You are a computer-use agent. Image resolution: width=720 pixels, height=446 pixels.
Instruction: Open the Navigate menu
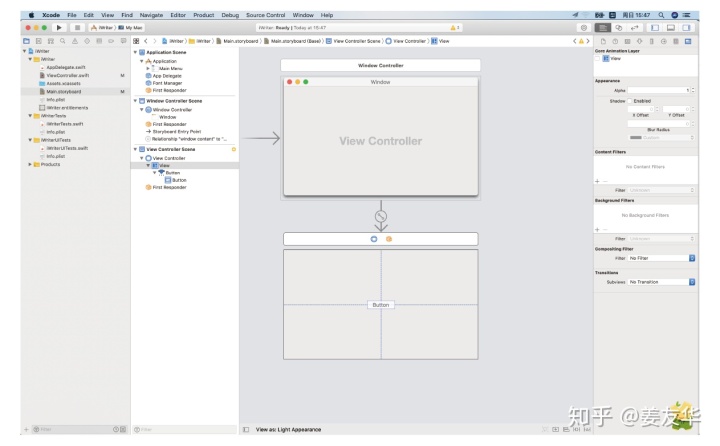point(151,15)
